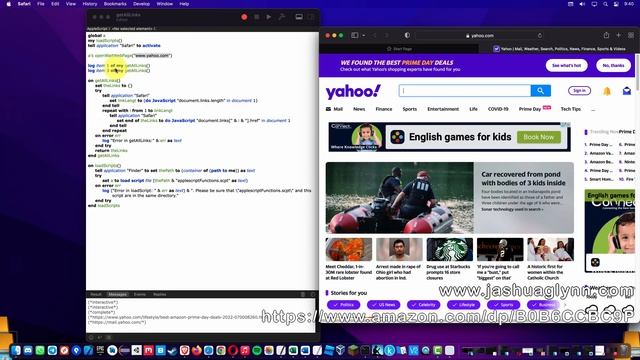Toggle the Celebrity story filter

(423, 304)
